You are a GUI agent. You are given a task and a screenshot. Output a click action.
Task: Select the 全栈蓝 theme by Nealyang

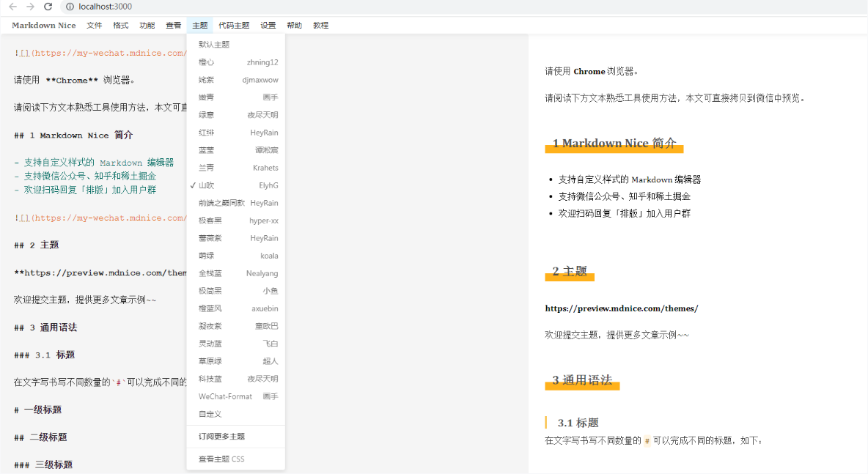pos(236,273)
